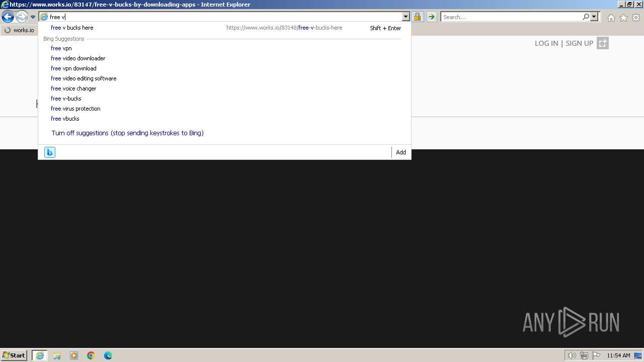Click the volume speaker tray icon

572,355
